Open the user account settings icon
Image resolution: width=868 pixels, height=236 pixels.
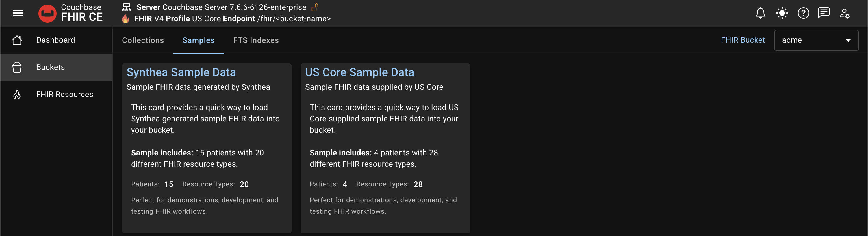[845, 13]
